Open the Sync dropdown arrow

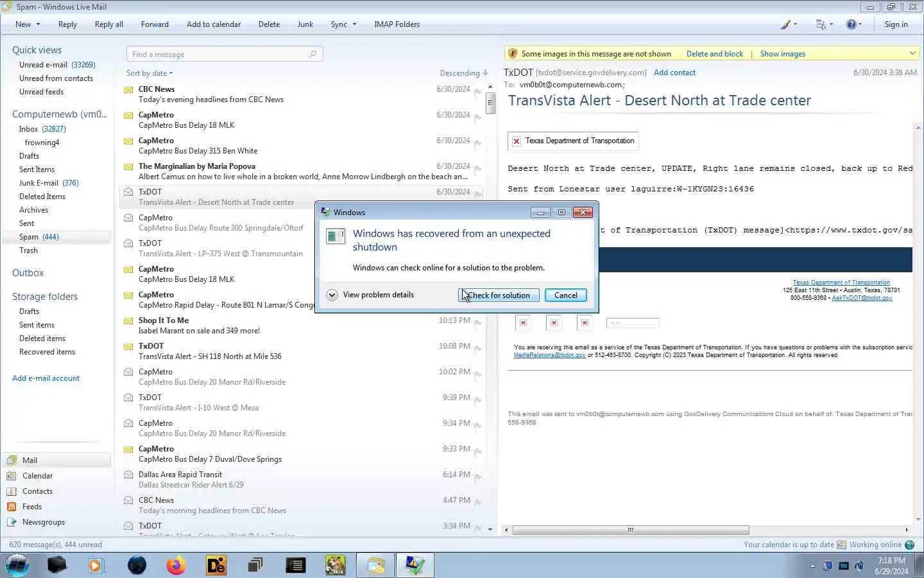click(354, 24)
